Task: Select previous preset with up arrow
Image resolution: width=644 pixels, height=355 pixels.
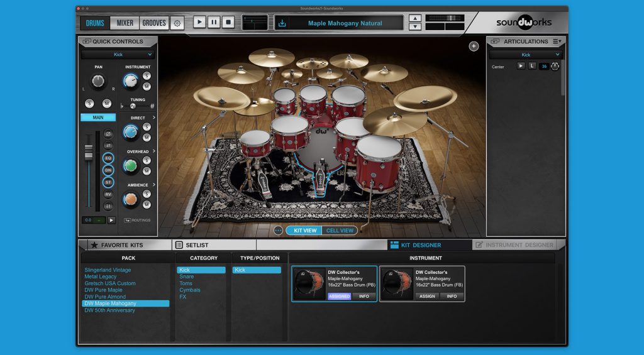Action: 415,18
